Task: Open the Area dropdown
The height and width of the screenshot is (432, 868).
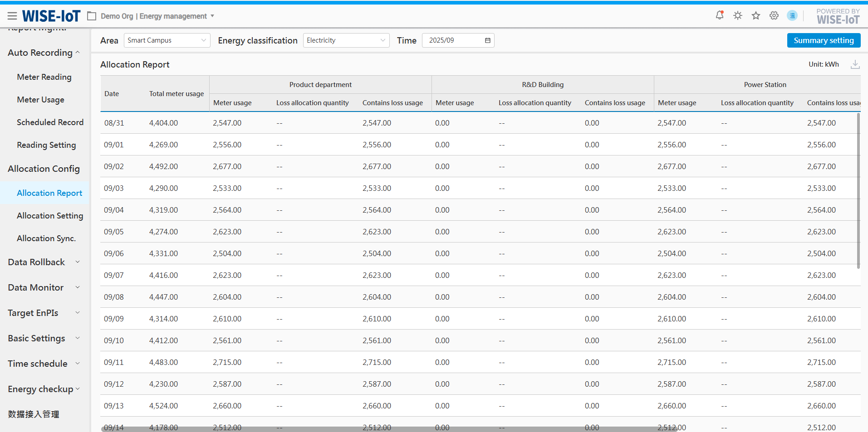Action: (x=167, y=40)
